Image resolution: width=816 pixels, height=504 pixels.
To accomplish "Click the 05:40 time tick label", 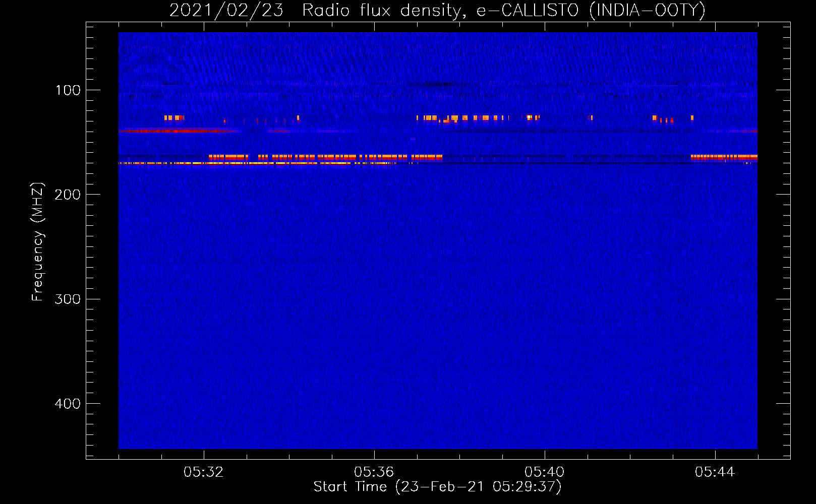I will [545, 472].
